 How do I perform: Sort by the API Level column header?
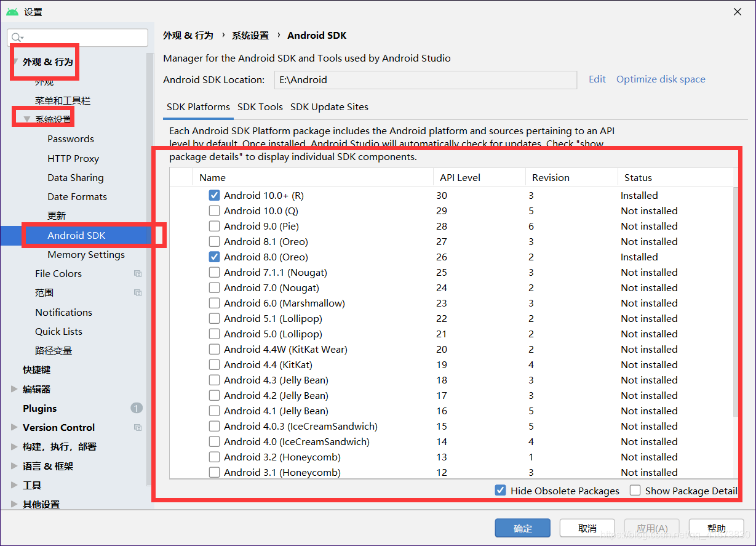(479, 177)
